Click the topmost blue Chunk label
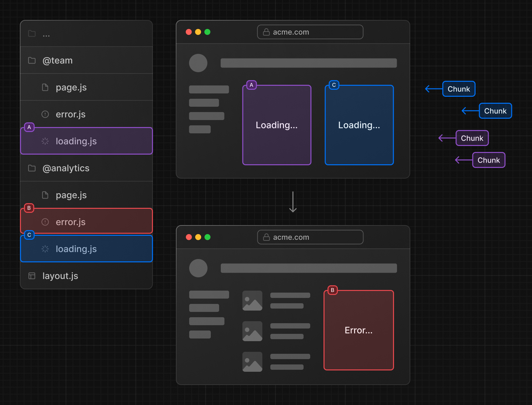 (x=459, y=89)
